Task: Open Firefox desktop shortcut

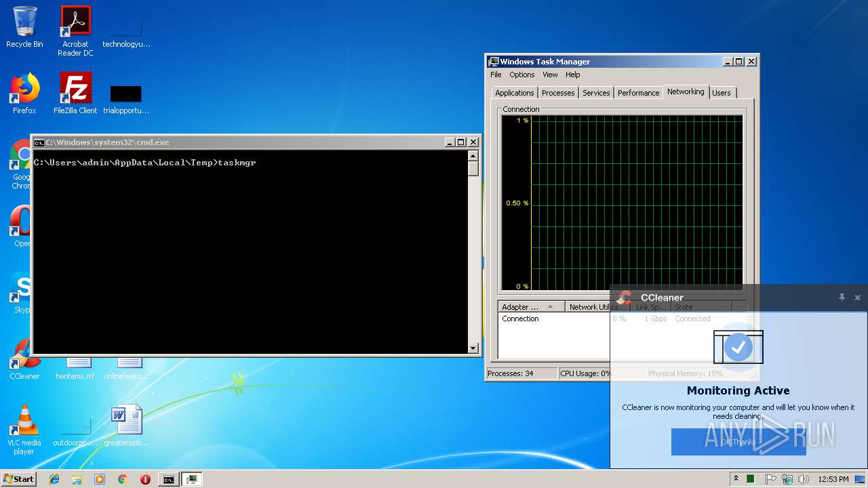Action: pyautogui.click(x=24, y=94)
